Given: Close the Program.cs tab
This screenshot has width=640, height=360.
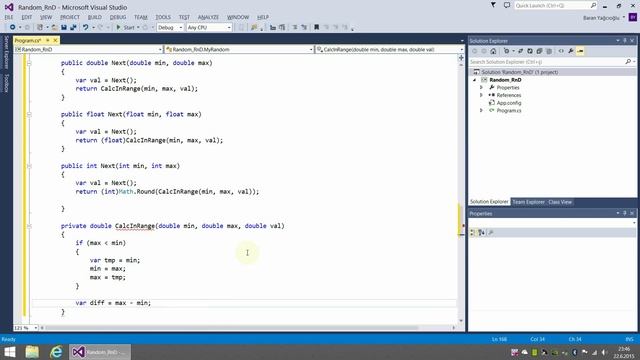Looking at the screenshot, I should [55, 40].
